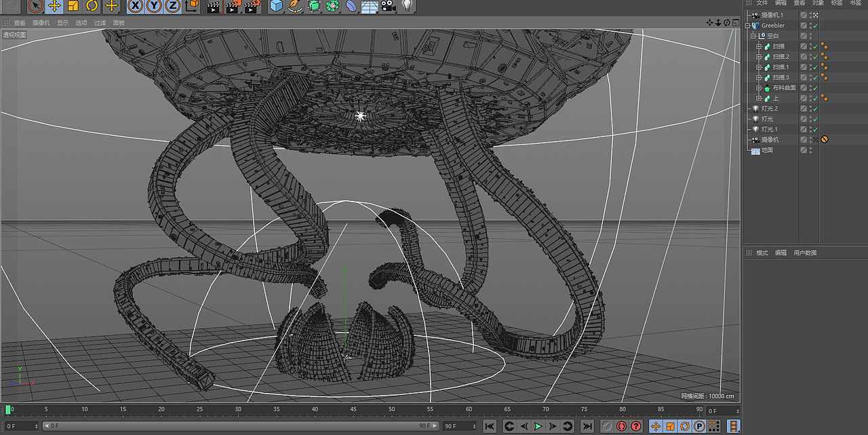Collapse the 空白 null group

(753, 36)
